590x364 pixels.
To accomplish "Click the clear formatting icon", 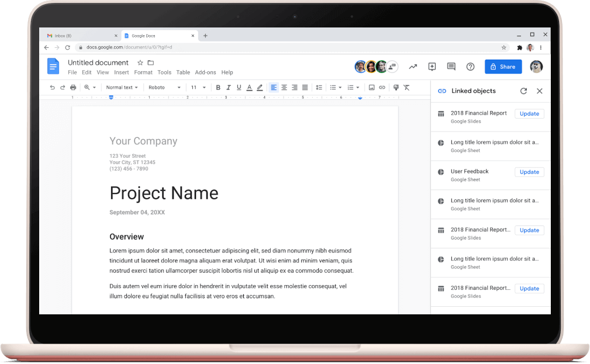I will pos(406,88).
